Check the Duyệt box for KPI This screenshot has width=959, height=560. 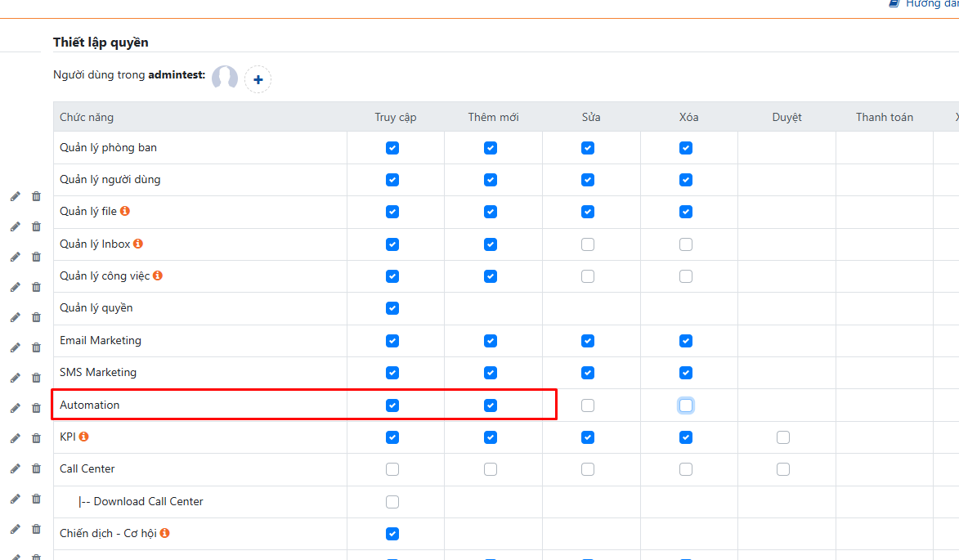pyautogui.click(x=783, y=437)
